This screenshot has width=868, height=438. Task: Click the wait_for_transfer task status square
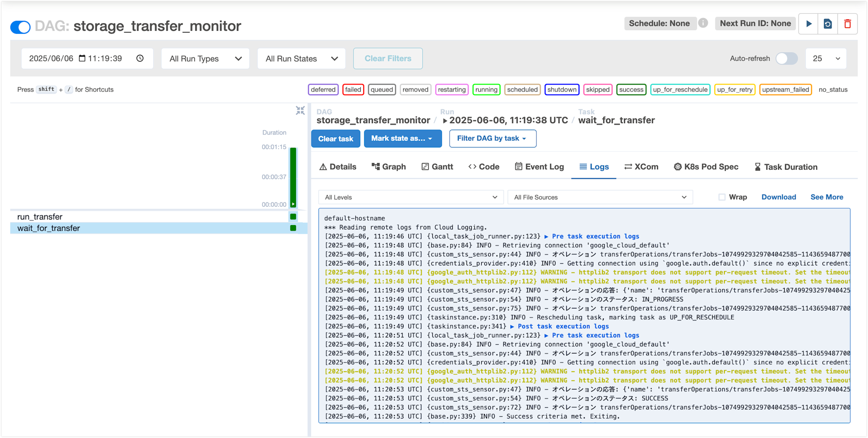293,228
